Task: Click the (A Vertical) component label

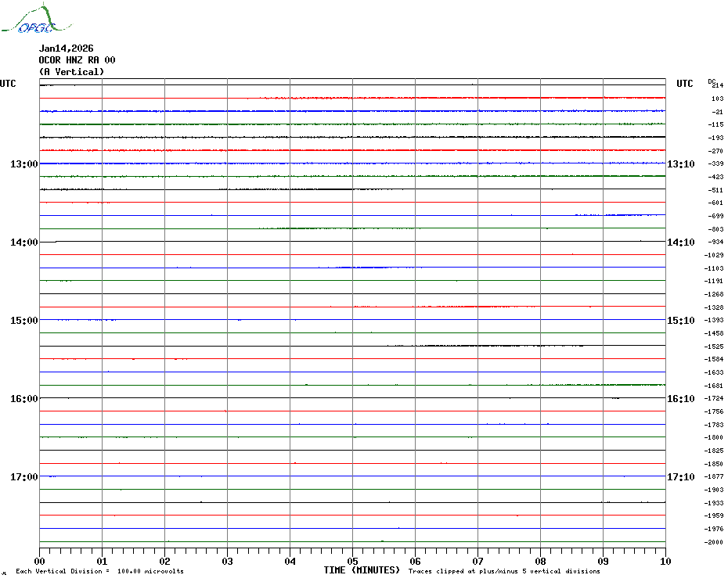Action: (71, 72)
